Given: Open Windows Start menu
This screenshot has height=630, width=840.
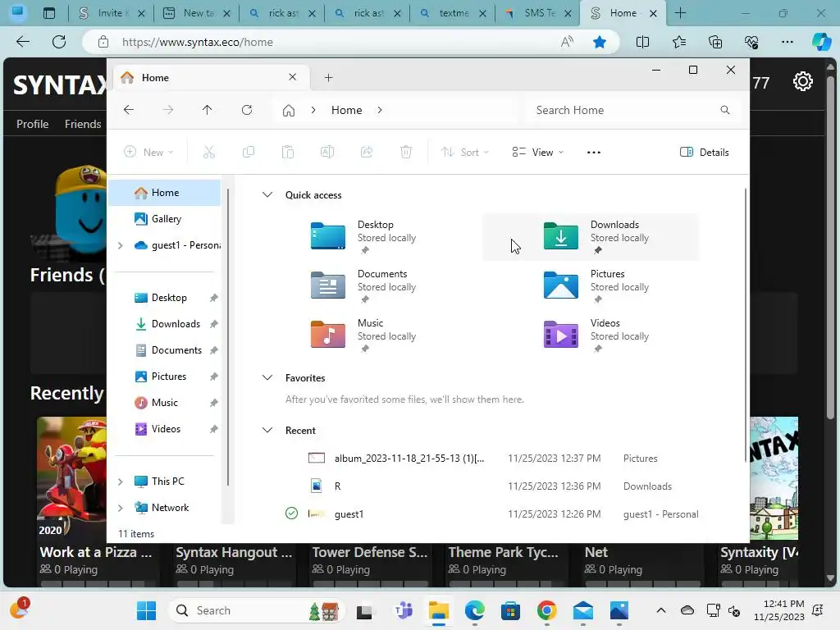Looking at the screenshot, I should pos(146,610).
